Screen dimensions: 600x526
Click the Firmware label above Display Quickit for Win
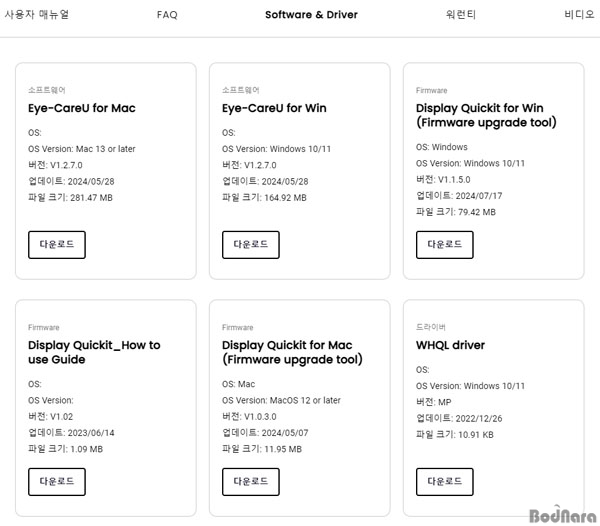[x=432, y=90]
